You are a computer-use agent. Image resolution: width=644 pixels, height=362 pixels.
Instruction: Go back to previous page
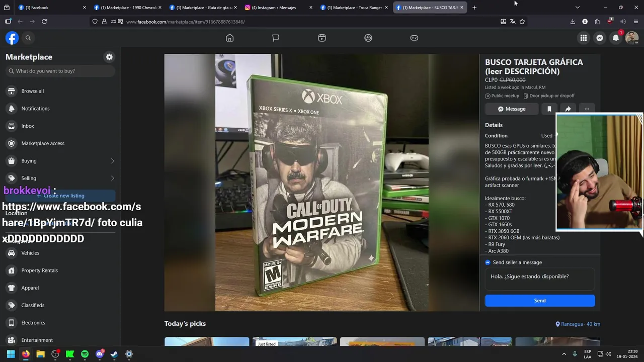20,22
